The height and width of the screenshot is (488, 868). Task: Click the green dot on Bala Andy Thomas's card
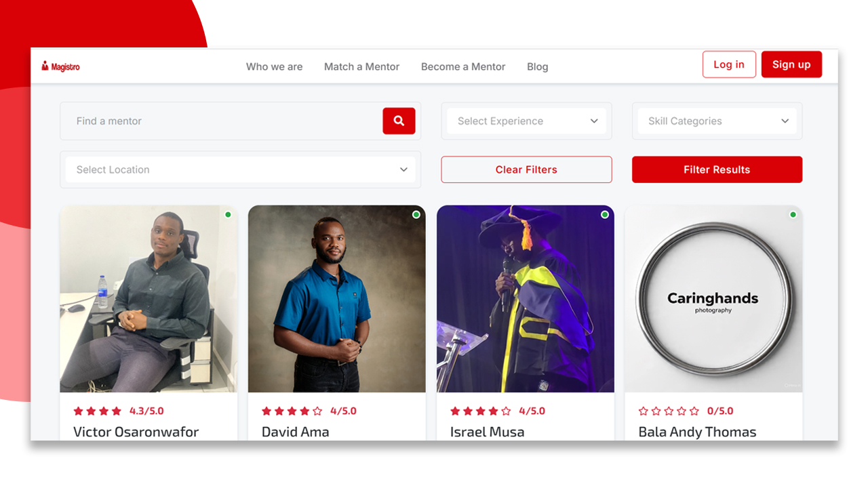coord(793,215)
